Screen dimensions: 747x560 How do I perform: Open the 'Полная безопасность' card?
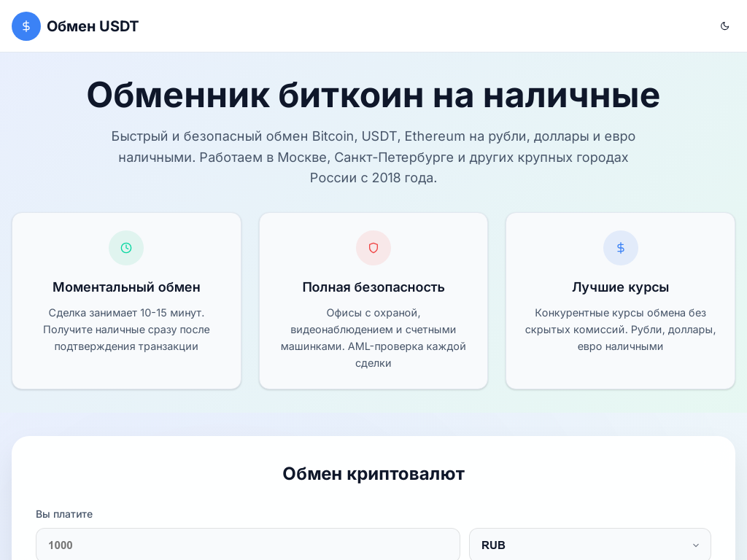point(373,300)
